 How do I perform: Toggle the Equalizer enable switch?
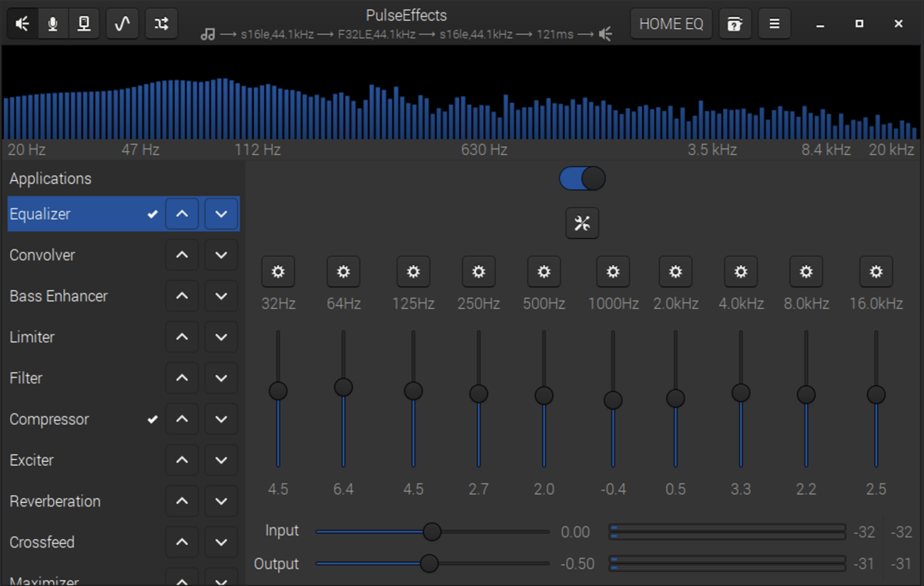[x=582, y=179]
